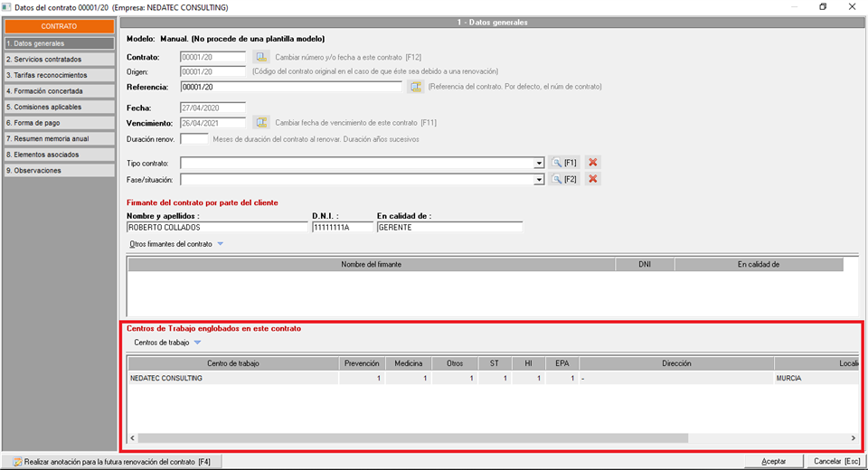This screenshot has width=868, height=470.
Task: Click the D.N.I. field 11111111A
Action: tap(343, 228)
